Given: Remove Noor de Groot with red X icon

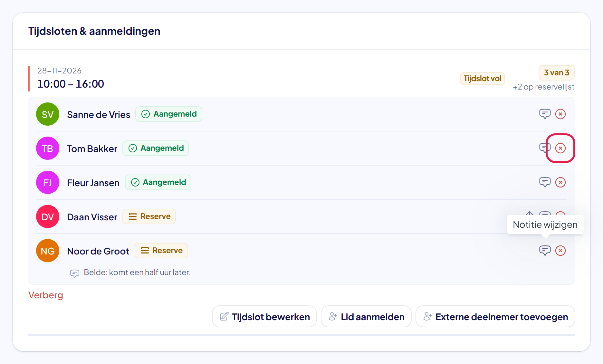Looking at the screenshot, I should pyautogui.click(x=560, y=251).
